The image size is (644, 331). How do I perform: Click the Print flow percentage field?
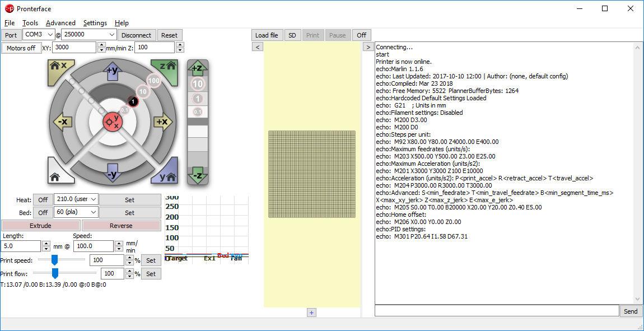(113, 273)
